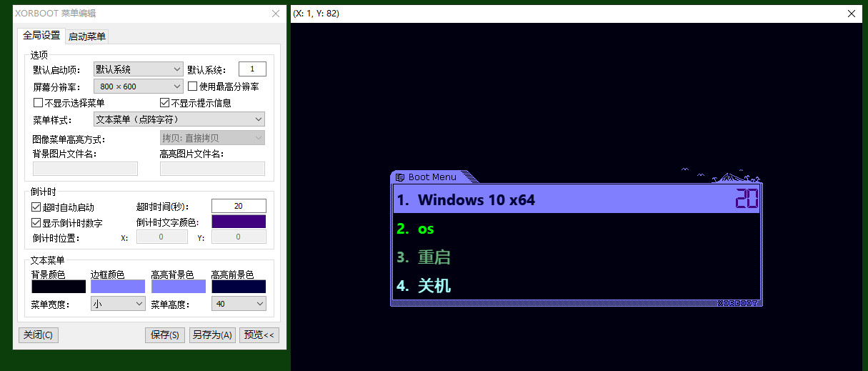Select the 重启 entry in preview
Image resolution: width=868 pixels, height=371 pixels.
pos(577,257)
